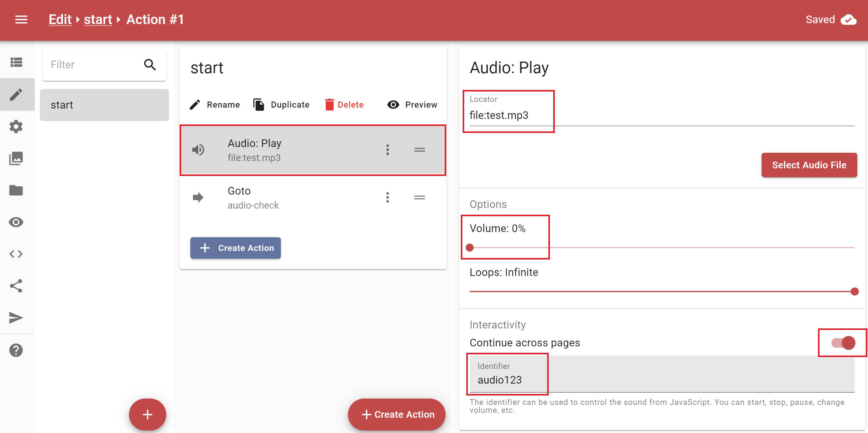Toggle Continue across pages switch
The image size is (868, 433).
click(x=843, y=343)
